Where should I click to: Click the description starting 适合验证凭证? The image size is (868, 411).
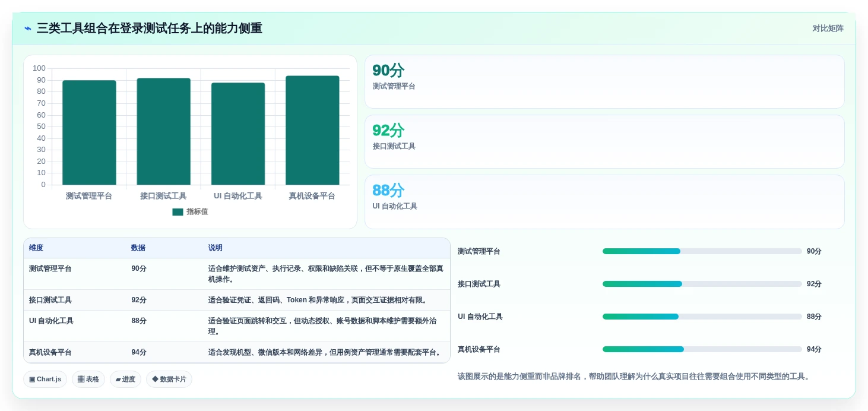318,300
